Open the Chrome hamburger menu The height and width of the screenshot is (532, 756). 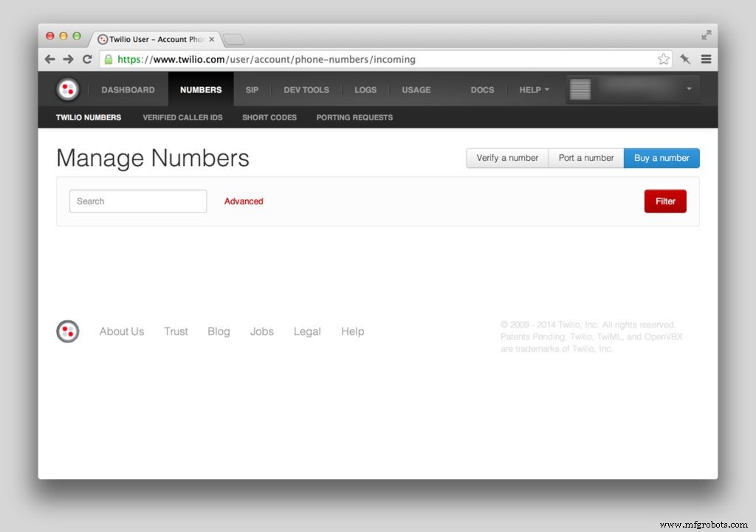pyautogui.click(x=706, y=59)
